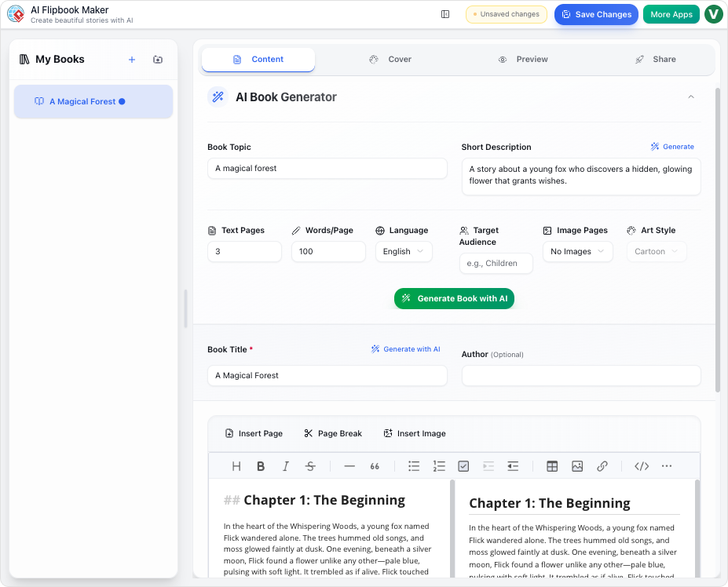
Task: Toggle bold formatting in the editor toolbar
Action: (x=261, y=465)
